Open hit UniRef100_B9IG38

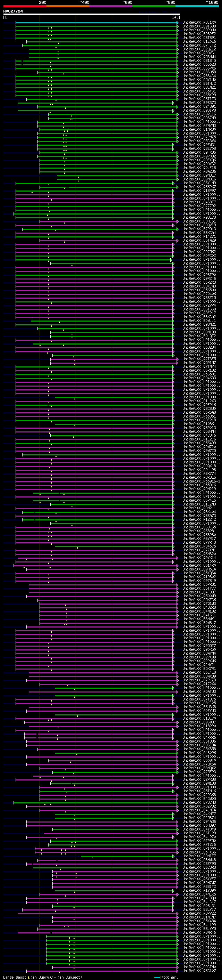pyautogui.click(x=199, y=26)
